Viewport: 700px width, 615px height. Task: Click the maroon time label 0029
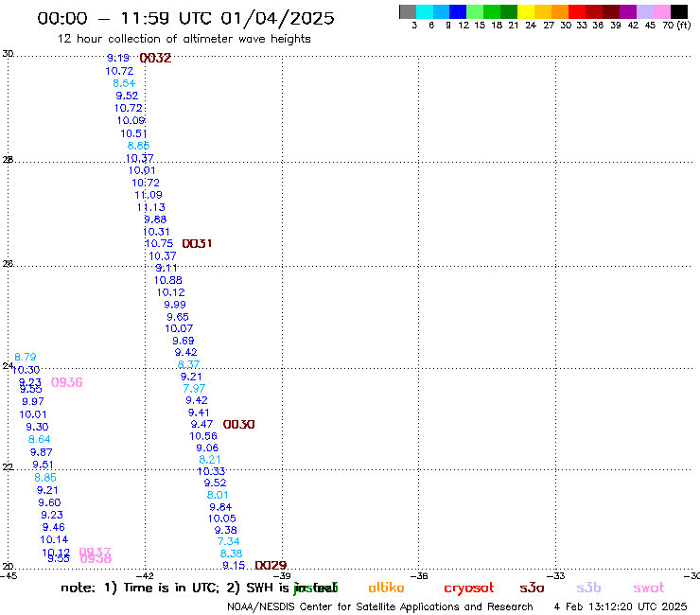click(x=271, y=566)
